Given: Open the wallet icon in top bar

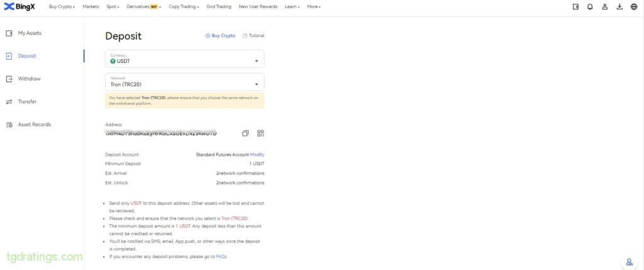Looking at the screenshot, I should pyautogui.click(x=575, y=6).
